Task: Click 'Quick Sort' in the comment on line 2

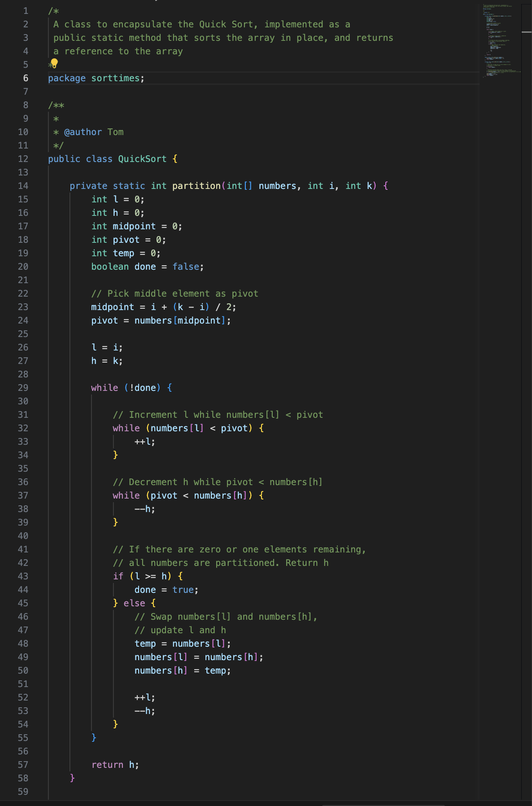Action: [x=226, y=24]
